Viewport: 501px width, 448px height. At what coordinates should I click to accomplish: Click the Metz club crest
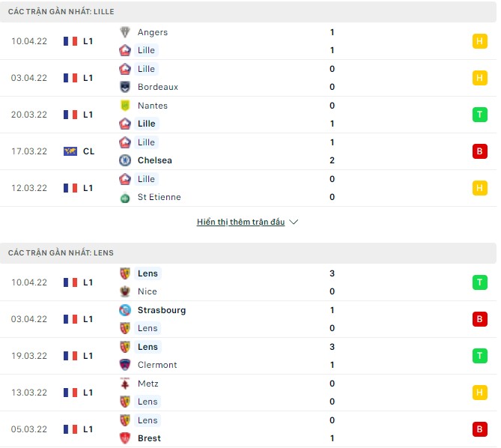click(125, 384)
